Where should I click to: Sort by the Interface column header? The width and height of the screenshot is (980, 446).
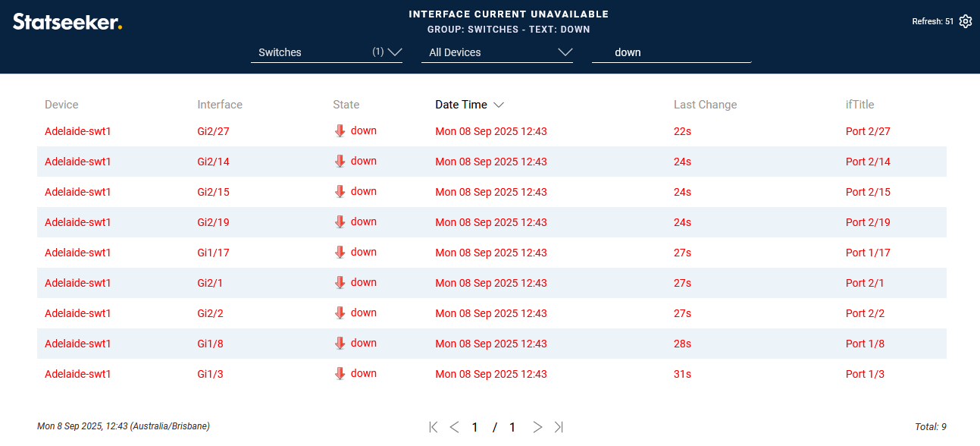[220, 105]
